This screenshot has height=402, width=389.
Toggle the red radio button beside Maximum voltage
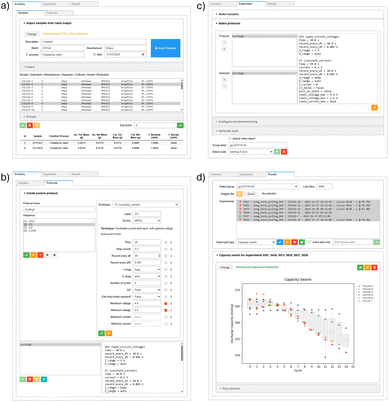point(166,303)
